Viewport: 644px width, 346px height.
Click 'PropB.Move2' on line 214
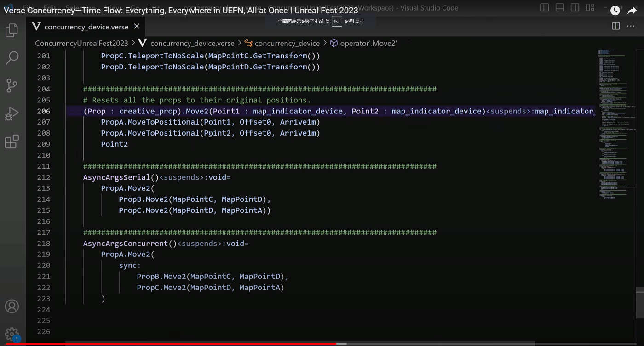(144, 199)
